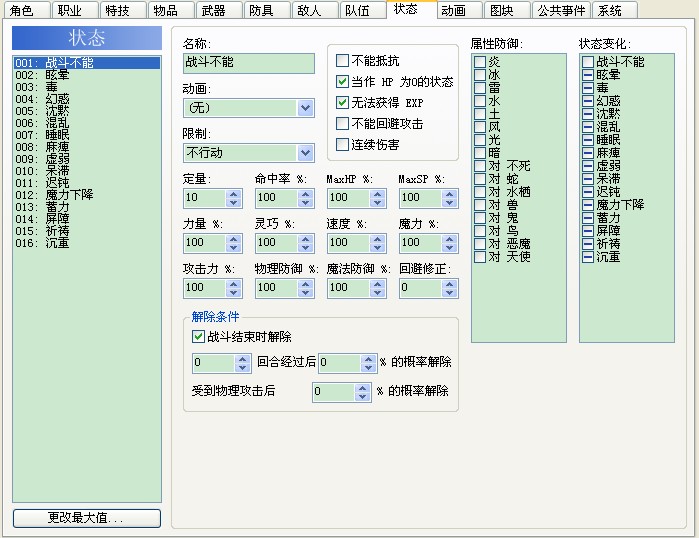Viewport: 699px width, 538px height.
Task: Select state 004: 幻惑 in list
Action: click(x=87, y=99)
